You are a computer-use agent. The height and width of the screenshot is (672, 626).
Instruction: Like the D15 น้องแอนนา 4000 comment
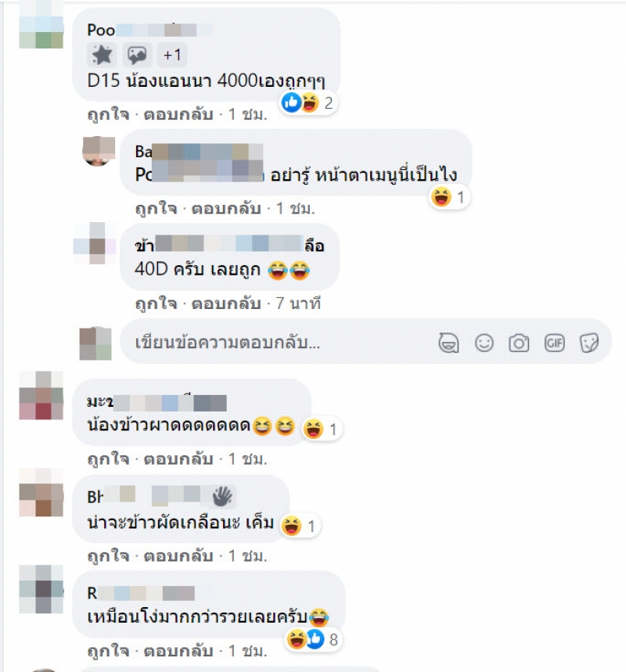(108, 114)
